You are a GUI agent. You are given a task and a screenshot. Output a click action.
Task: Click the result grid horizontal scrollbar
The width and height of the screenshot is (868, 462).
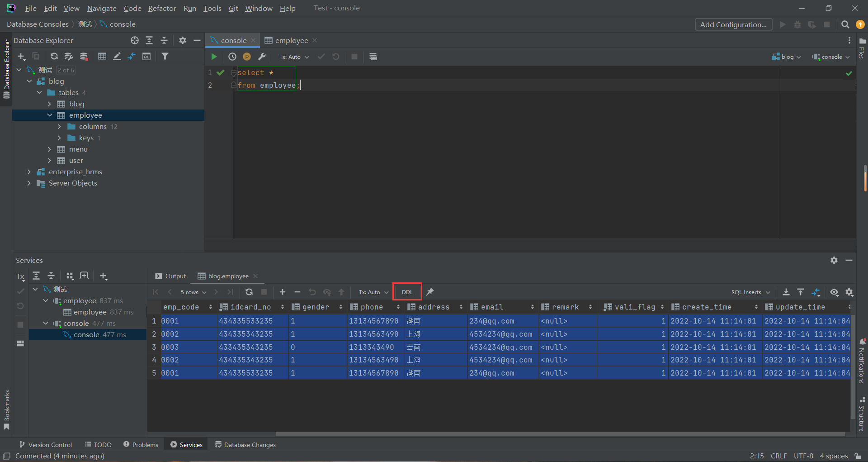point(560,433)
